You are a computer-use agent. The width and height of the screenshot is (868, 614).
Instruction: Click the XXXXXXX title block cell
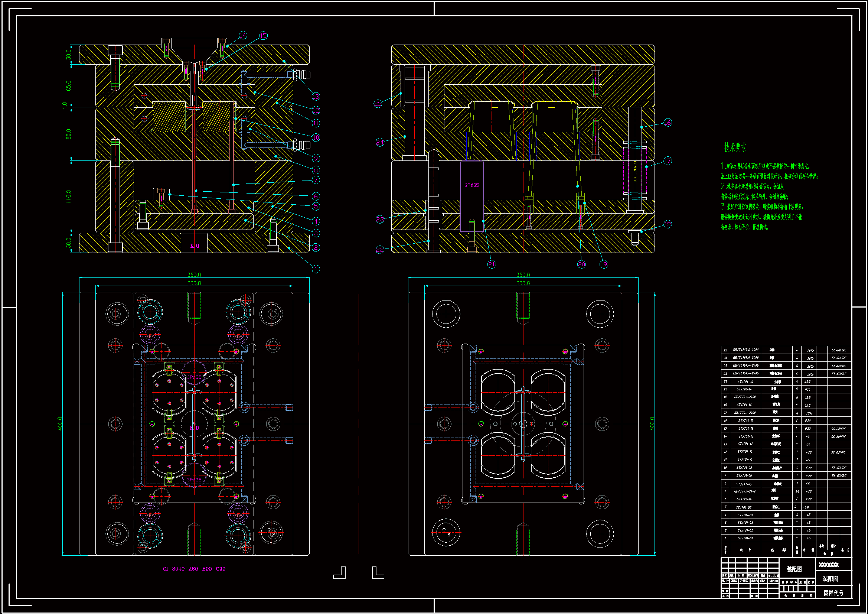pyautogui.click(x=829, y=565)
